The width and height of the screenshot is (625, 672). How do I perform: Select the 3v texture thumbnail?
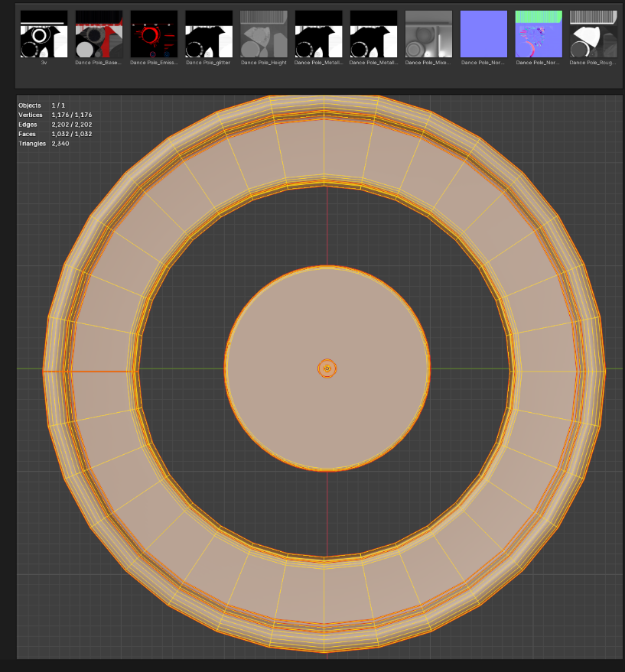point(44,34)
